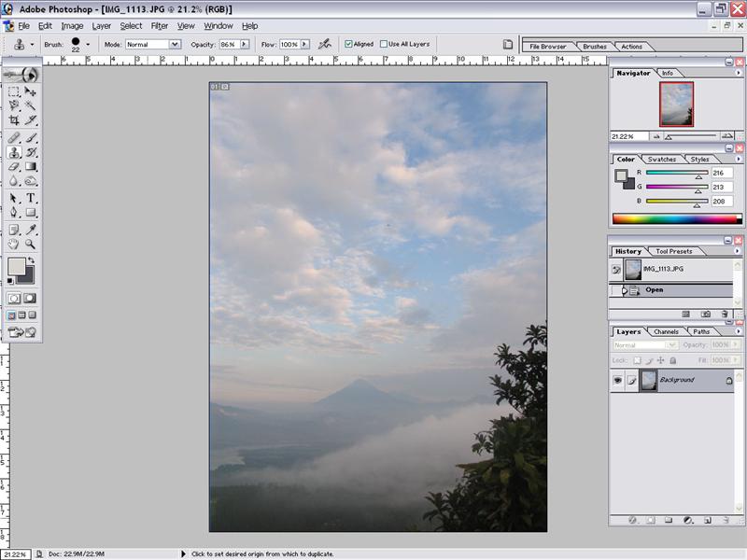Viewport: 747px width, 560px height.
Task: Click the Open history state
Action: 670,290
